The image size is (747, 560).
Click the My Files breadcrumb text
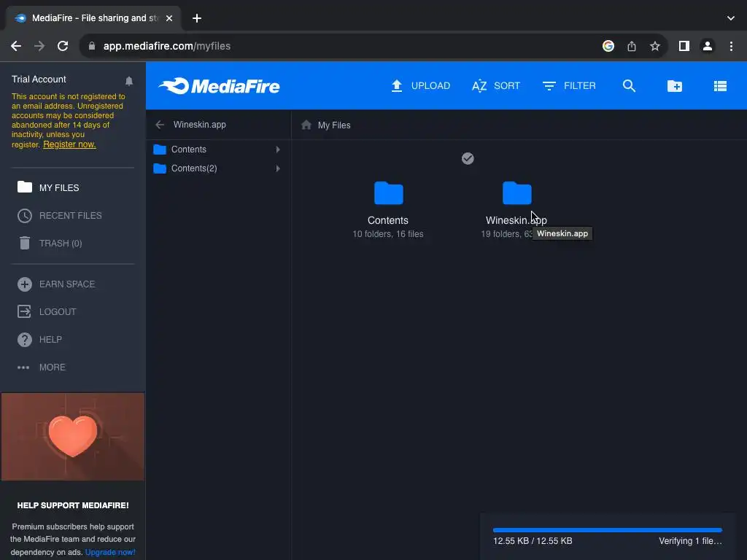pos(334,125)
